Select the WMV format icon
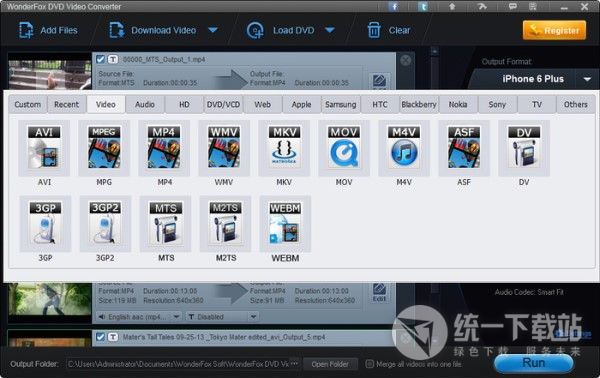The width and height of the screenshot is (600, 378). 224,148
